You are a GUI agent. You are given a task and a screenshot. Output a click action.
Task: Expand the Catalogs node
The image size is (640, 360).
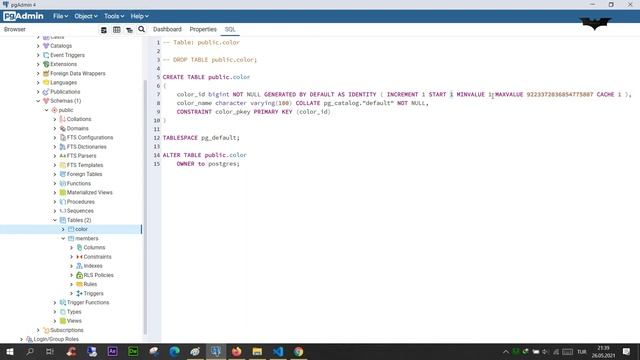[38, 46]
